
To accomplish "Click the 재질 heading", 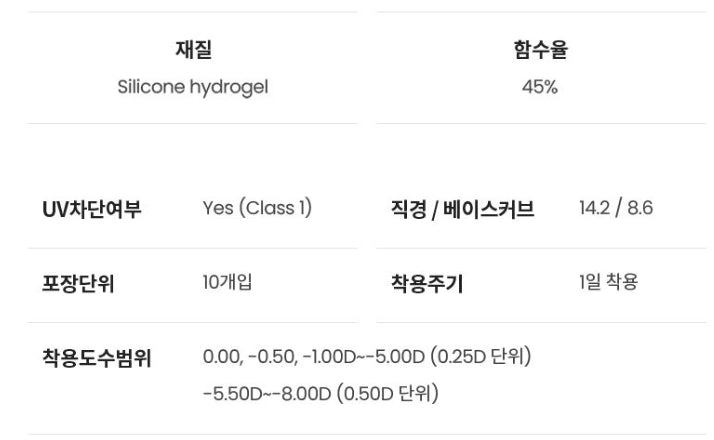I will [193, 49].
